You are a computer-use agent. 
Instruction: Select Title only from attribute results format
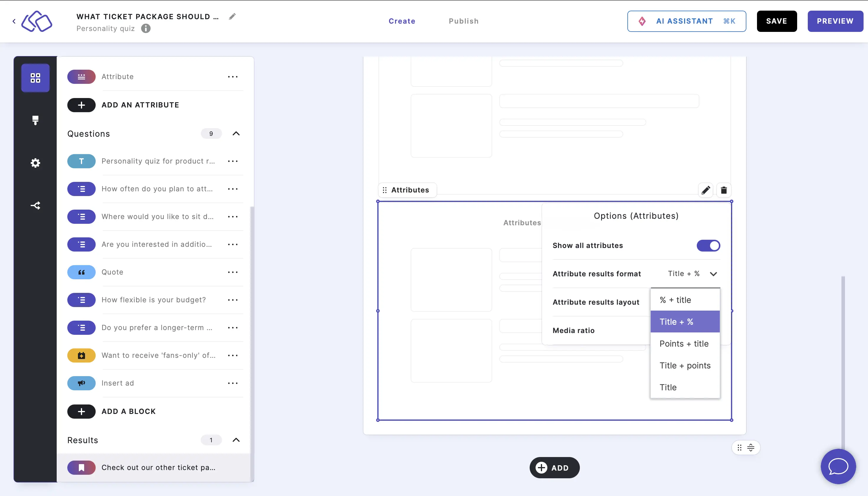668,387
